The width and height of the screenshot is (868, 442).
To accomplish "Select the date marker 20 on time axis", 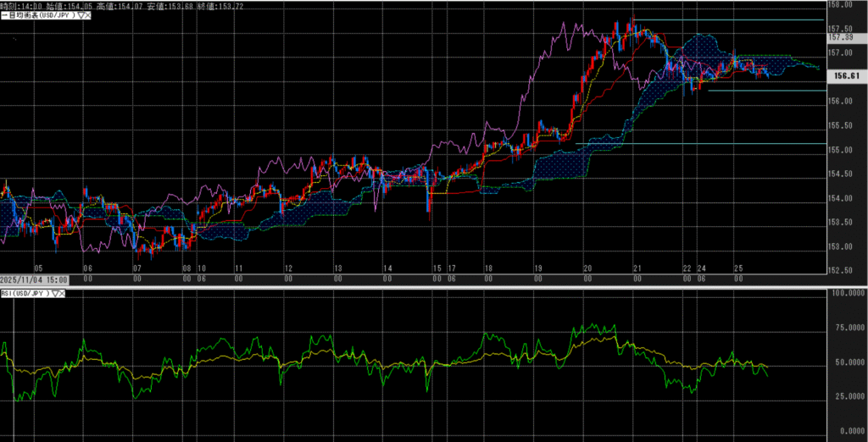I will [587, 268].
